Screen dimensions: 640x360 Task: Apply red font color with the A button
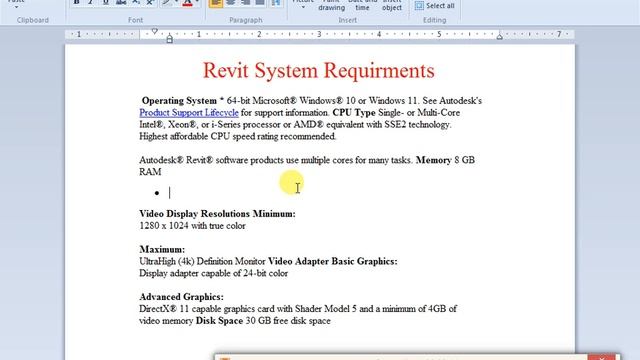pos(187,2)
